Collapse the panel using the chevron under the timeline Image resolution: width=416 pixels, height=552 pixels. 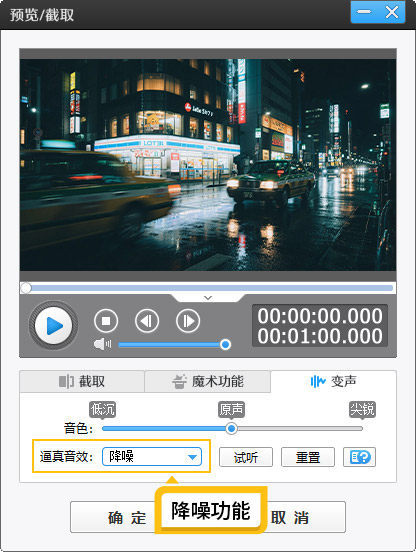208,298
